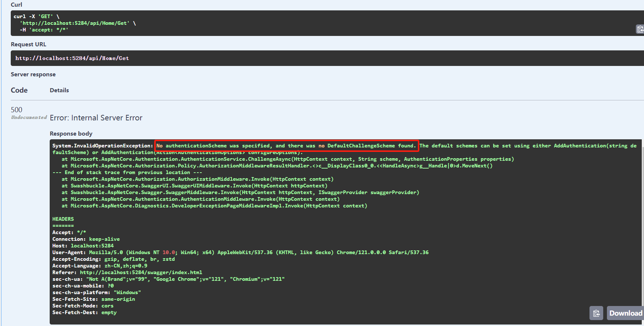Click the 500 status code
Screen dimensions: 644x326
pyautogui.click(x=17, y=110)
